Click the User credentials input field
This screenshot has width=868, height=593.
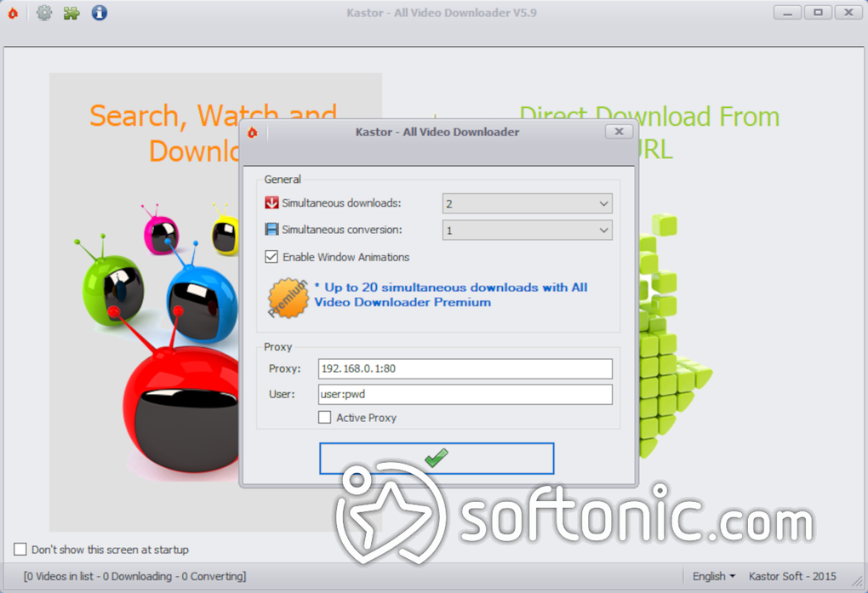[x=465, y=394]
